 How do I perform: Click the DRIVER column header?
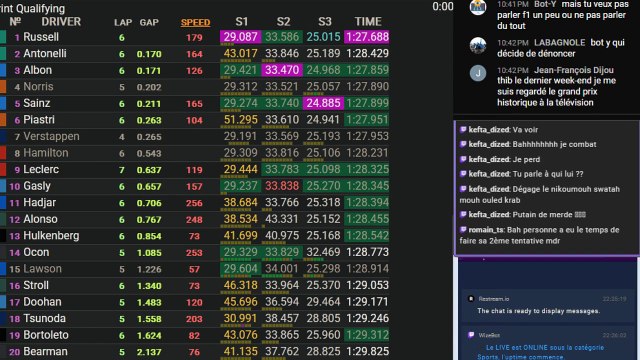(x=61, y=22)
